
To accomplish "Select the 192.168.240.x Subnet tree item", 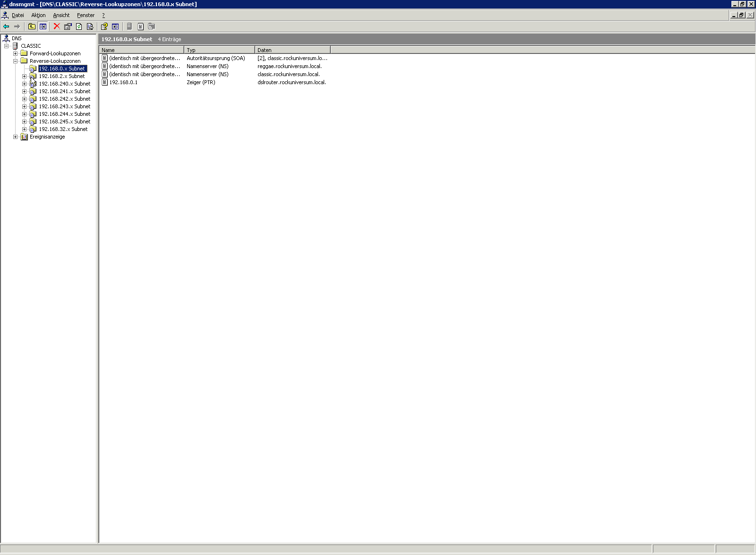I will point(65,84).
